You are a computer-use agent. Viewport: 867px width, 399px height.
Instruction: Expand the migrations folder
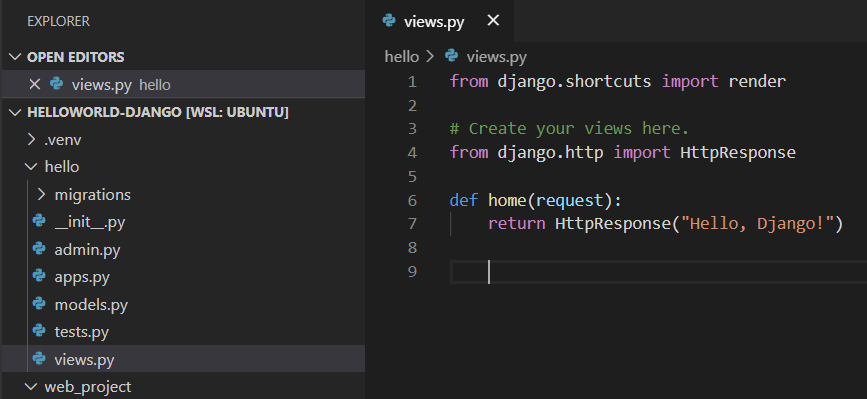(41, 195)
